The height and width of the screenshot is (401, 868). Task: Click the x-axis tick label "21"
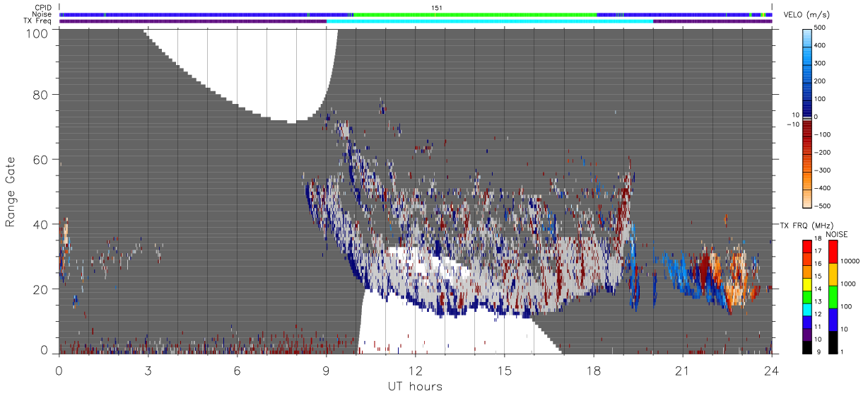click(x=682, y=370)
